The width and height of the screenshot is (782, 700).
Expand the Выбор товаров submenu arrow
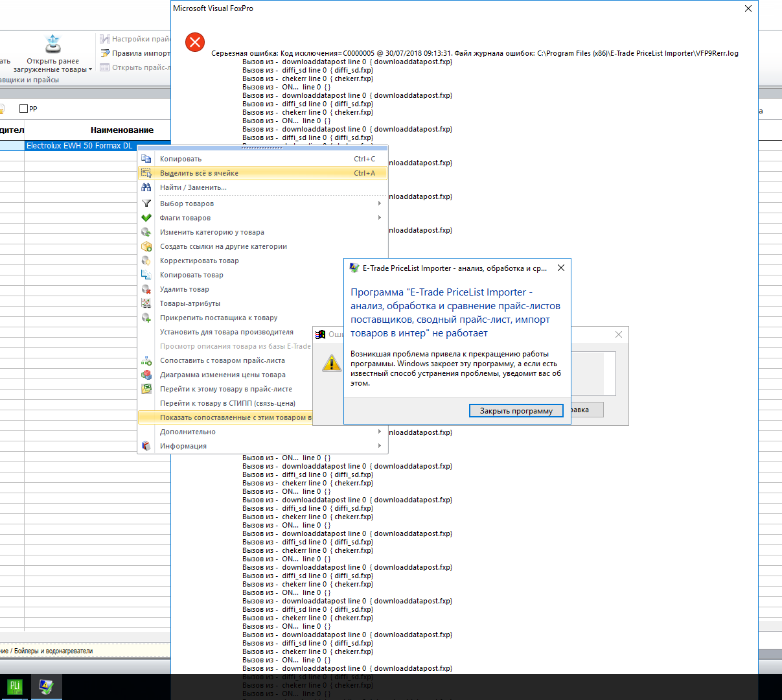tap(380, 204)
